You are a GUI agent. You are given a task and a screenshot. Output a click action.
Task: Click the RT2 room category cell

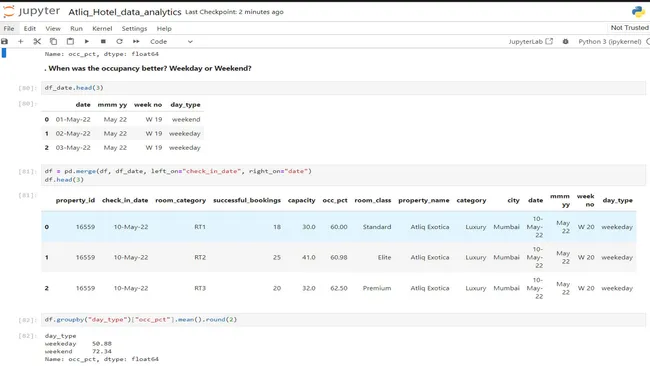(200, 257)
